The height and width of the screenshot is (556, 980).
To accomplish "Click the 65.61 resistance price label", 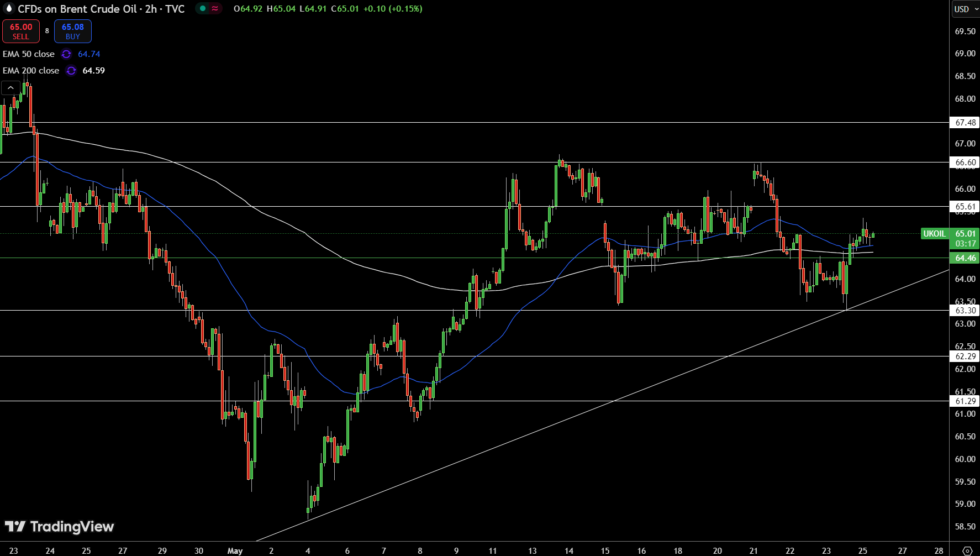I will (965, 207).
